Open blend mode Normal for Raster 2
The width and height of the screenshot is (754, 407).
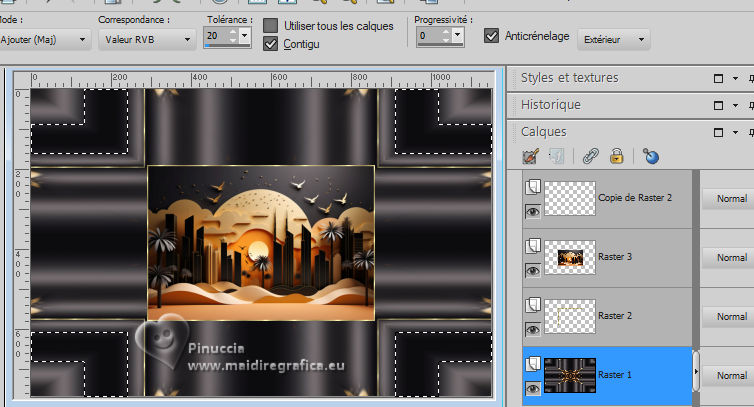(728, 317)
